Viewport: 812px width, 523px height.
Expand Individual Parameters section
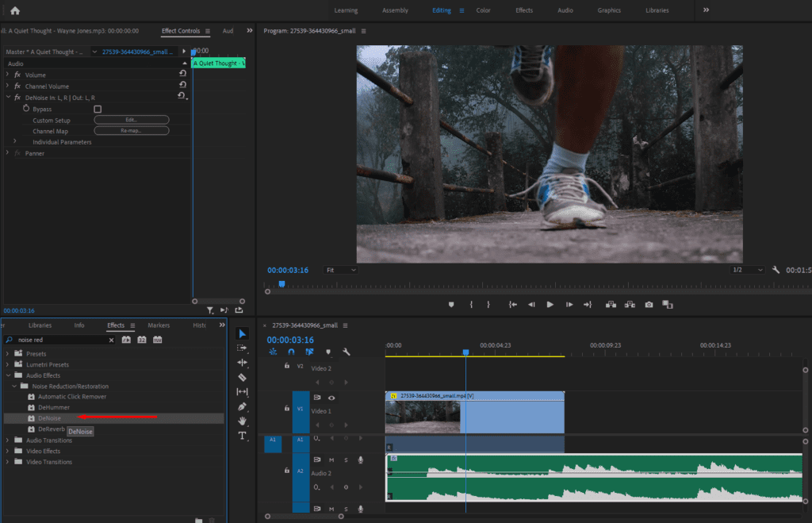[15, 141]
